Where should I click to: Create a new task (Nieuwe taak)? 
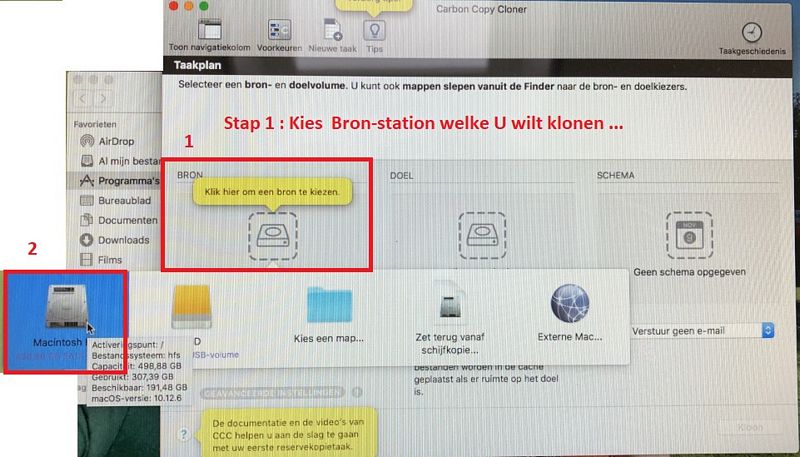[332, 36]
